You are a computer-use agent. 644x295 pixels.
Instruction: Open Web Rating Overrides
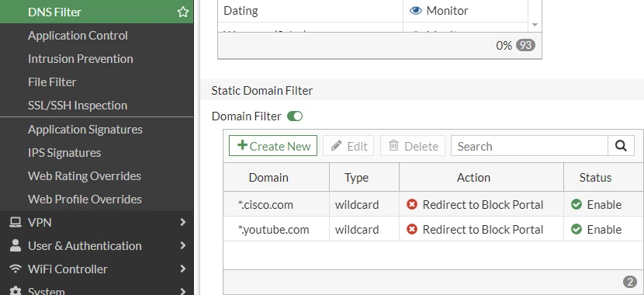coord(85,176)
